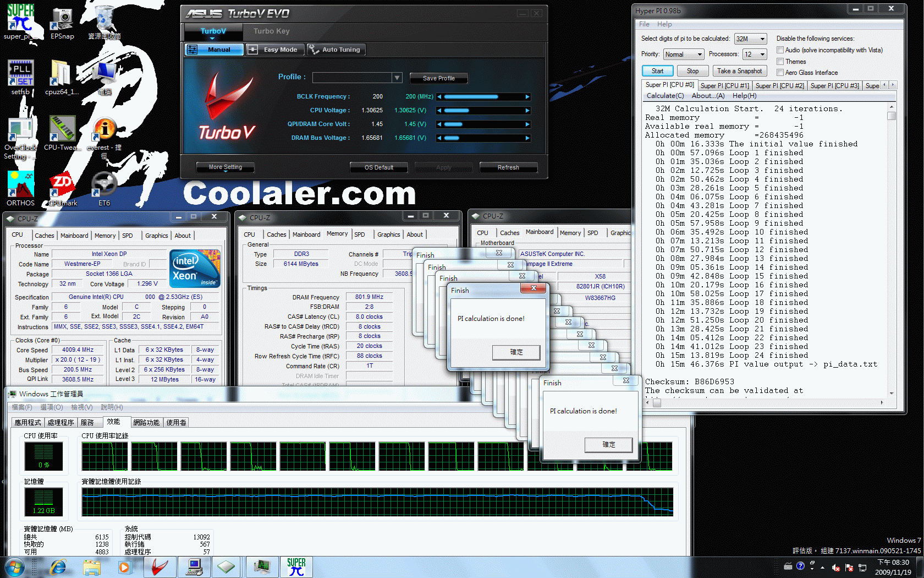The height and width of the screenshot is (578, 924).
Task: Select Super PI [CPU #1] tab
Action: pos(725,86)
